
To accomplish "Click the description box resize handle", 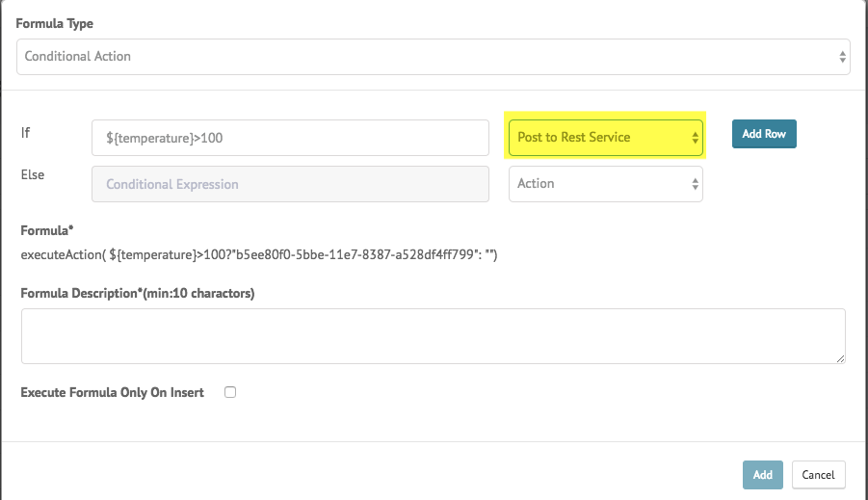I will coord(840,358).
